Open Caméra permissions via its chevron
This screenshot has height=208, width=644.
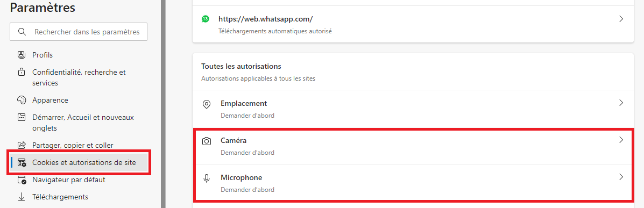tap(621, 140)
